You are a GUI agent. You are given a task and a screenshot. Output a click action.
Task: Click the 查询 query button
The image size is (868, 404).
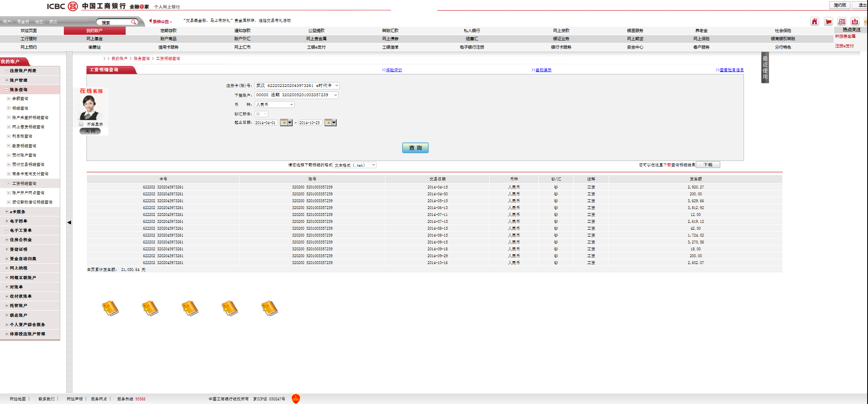[x=415, y=148]
